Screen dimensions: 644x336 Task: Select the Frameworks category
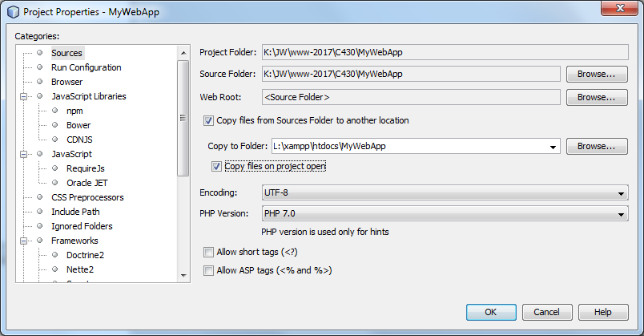[74, 241]
